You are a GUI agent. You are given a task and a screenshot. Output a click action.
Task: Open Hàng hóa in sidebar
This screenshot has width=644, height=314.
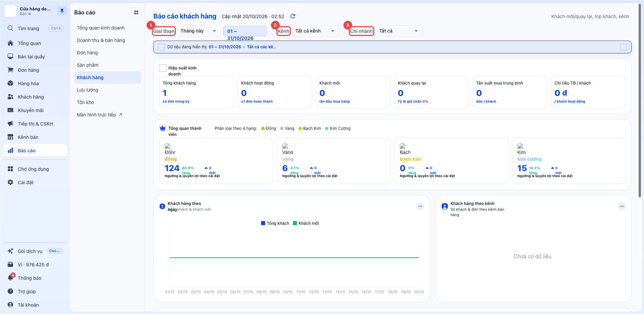click(x=35, y=83)
